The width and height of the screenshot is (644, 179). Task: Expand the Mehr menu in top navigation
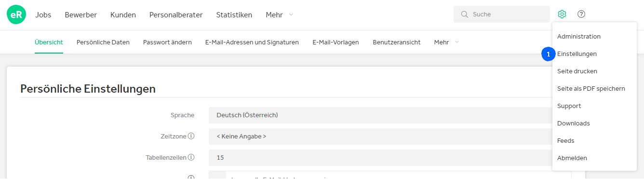point(279,15)
